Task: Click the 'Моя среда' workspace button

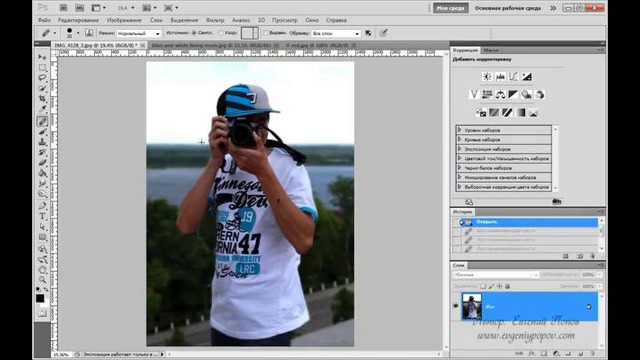Action: point(451,8)
